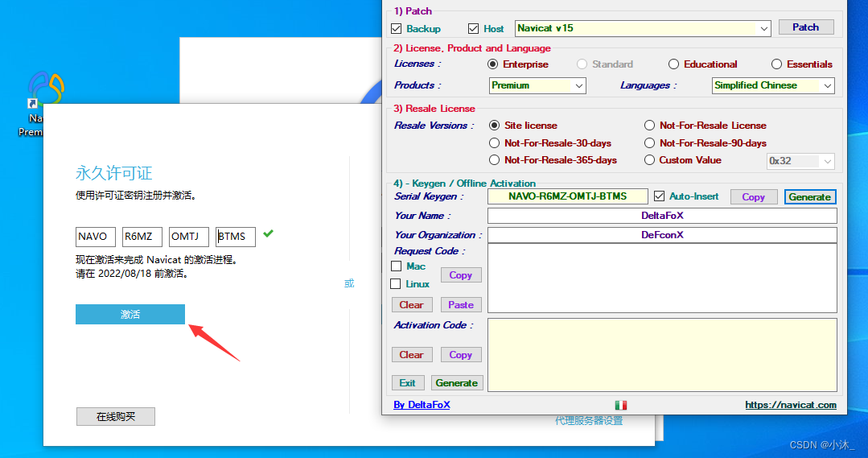
Task: Click the Your Organization field with DeFconX
Action: (x=662, y=235)
